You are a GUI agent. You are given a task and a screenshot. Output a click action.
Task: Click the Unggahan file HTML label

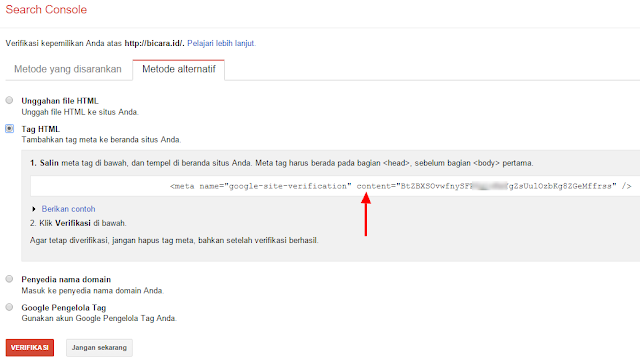[x=60, y=101]
